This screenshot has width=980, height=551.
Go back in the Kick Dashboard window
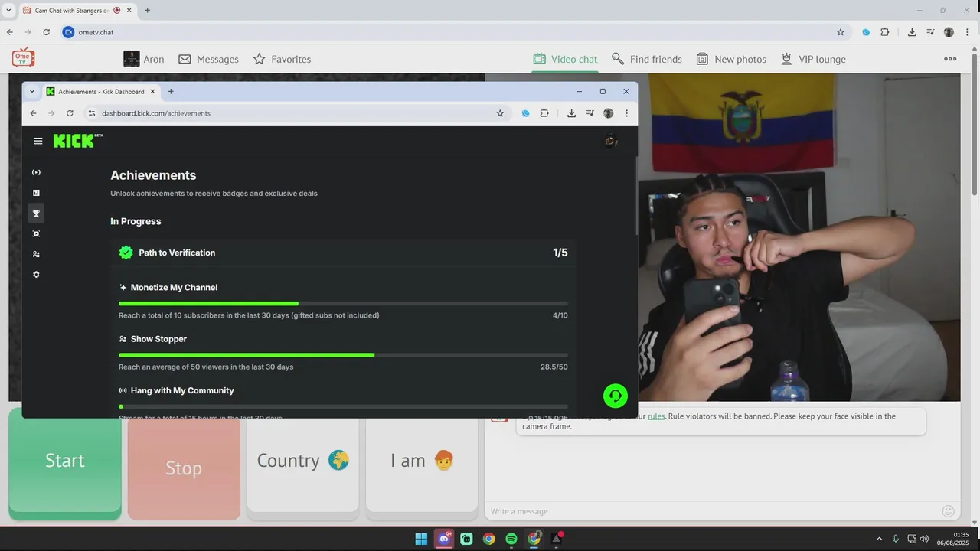(x=33, y=113)
